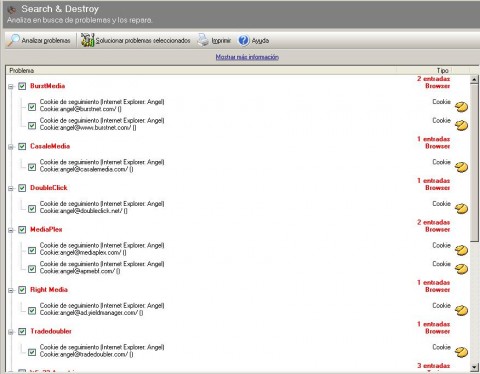Open Ayuda help question-mark icon
The width and height of the screenshot is (480, 374).
244,40
